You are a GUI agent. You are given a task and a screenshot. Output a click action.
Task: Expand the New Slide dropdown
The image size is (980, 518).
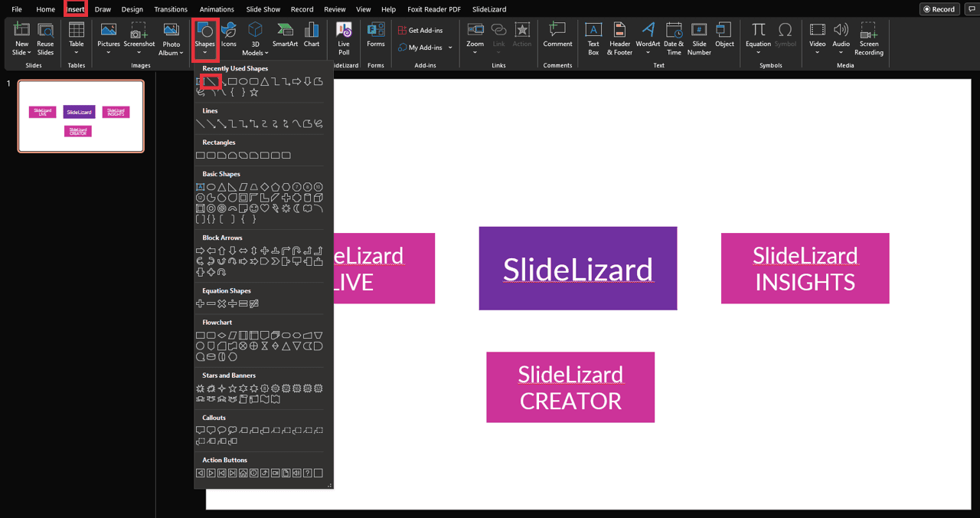21,52
